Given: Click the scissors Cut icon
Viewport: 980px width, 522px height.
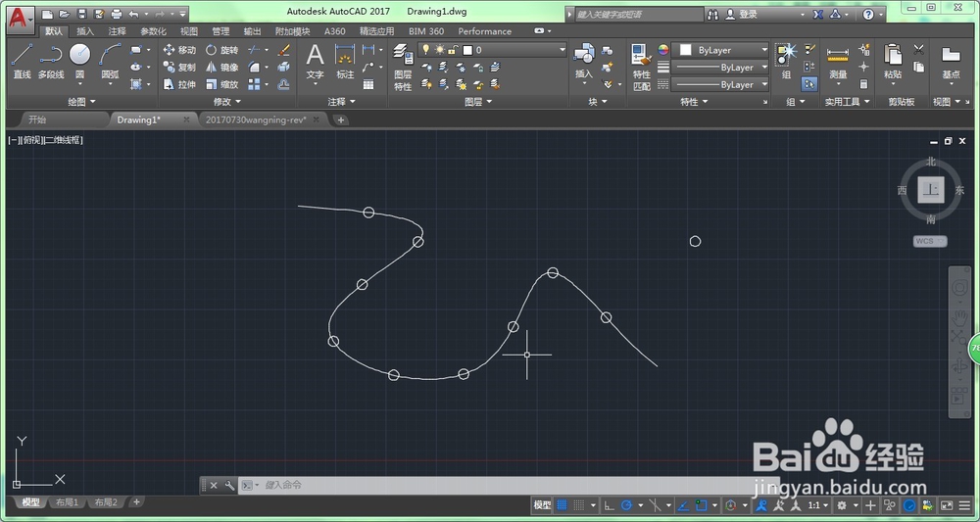Looking at the screenshot, I should coord(919,49).
